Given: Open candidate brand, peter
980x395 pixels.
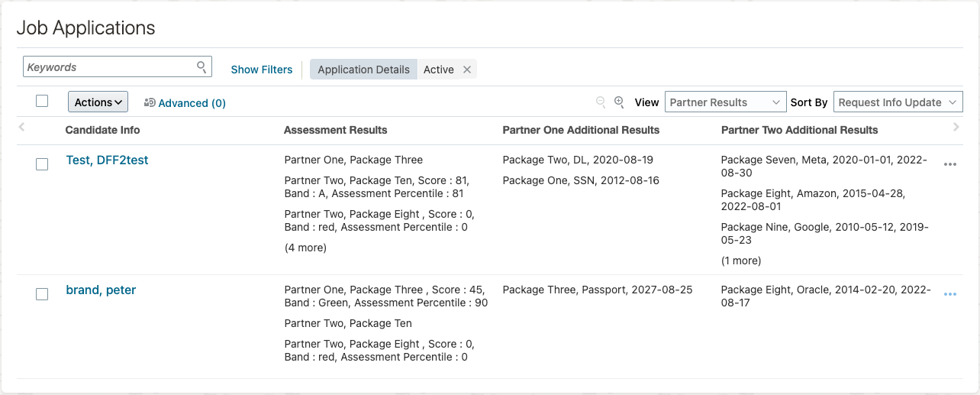Looking at the screenshot, I should click(x=101, y=290).
